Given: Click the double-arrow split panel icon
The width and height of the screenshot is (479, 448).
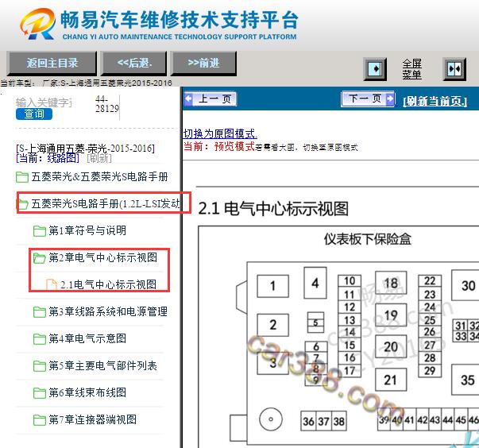Looking at the screenshot, I should (454, 69).
